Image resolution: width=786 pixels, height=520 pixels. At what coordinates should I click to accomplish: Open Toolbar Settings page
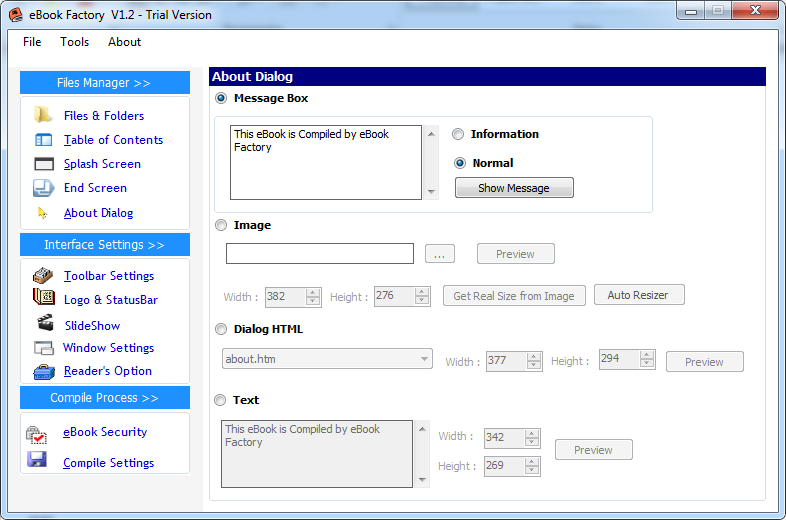click(109, 276)
